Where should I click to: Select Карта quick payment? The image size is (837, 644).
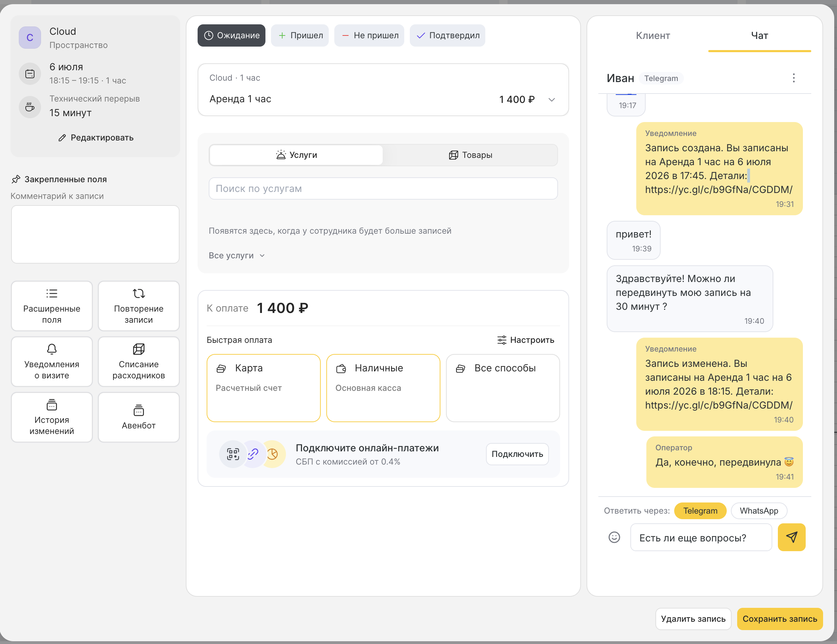click(264, 388)
